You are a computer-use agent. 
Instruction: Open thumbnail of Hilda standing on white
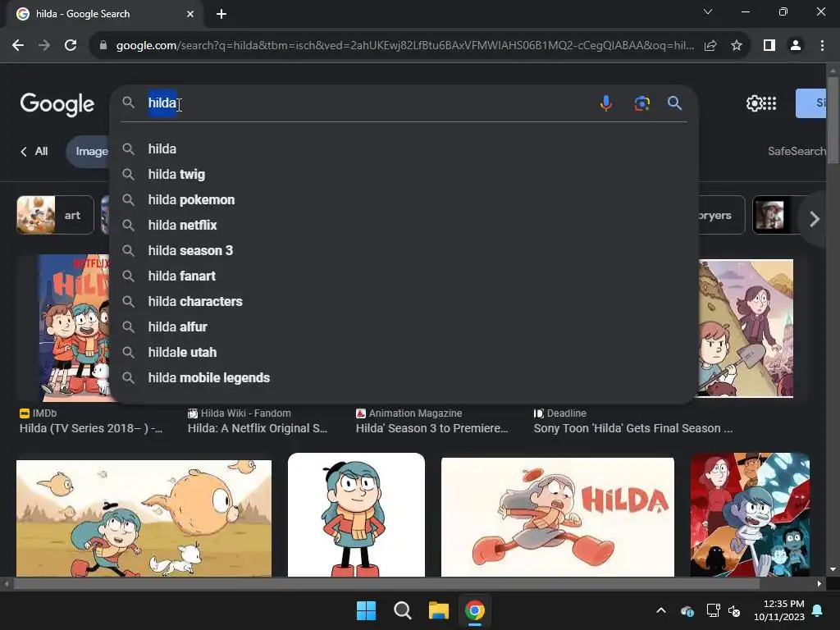tap(356, 515)
